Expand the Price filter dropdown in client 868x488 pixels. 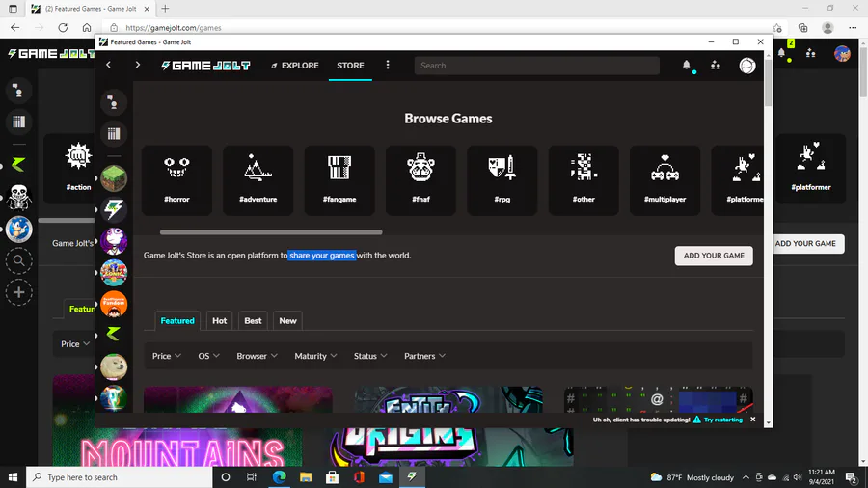click(167, 356)
